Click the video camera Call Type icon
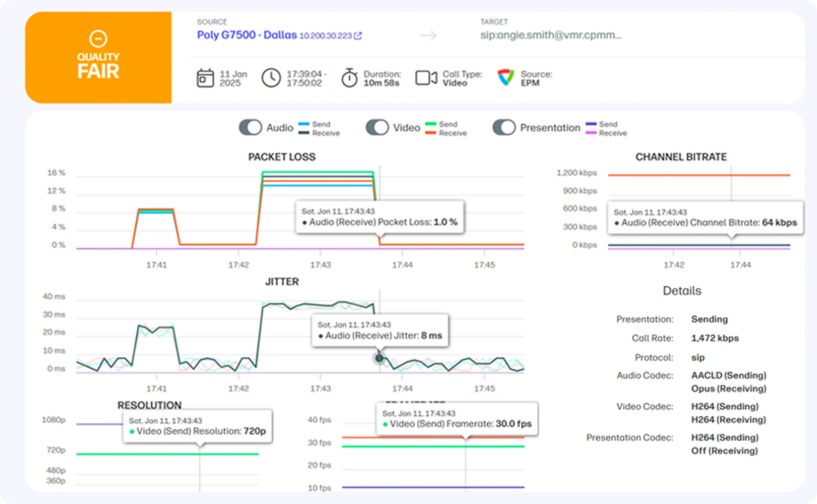This screenshot has width=817, height=504. coord(426,78)
